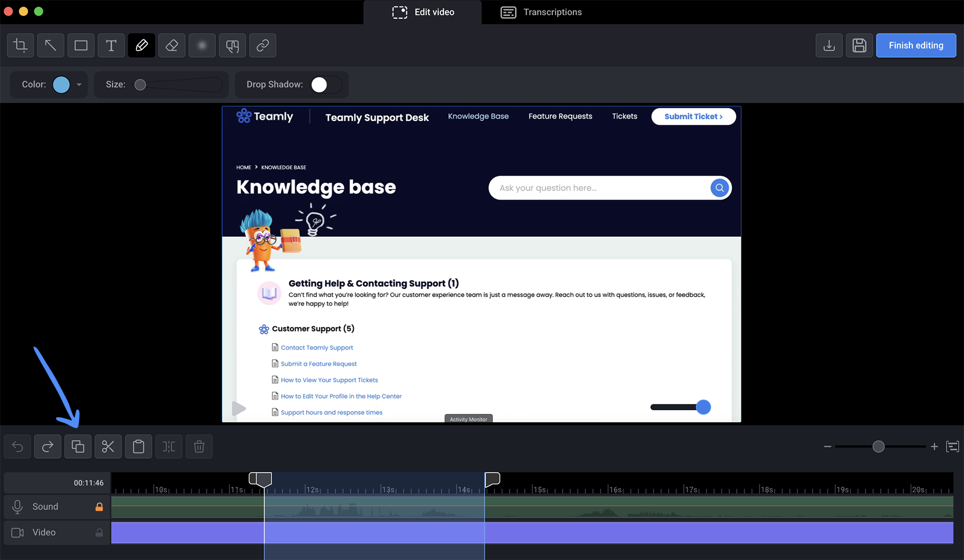The width and height of the screenshot is (964, 560).
Task: Click the Submit Ticket button
Action: pos(693,116)
